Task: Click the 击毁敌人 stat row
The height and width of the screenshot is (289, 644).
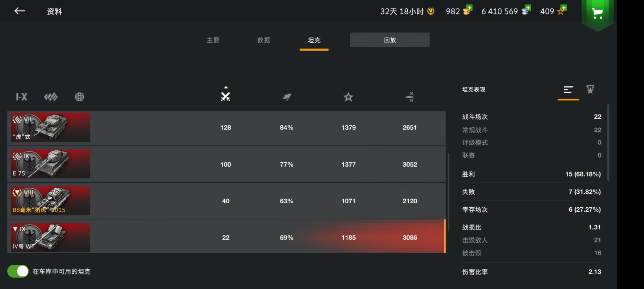Action: point(532,240)
